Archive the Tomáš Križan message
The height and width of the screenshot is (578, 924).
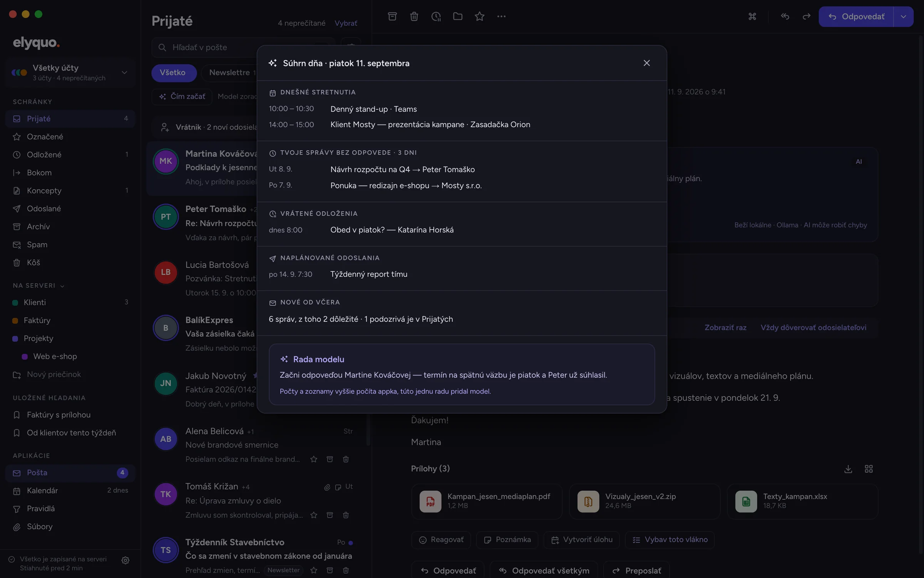coord(330,515)
